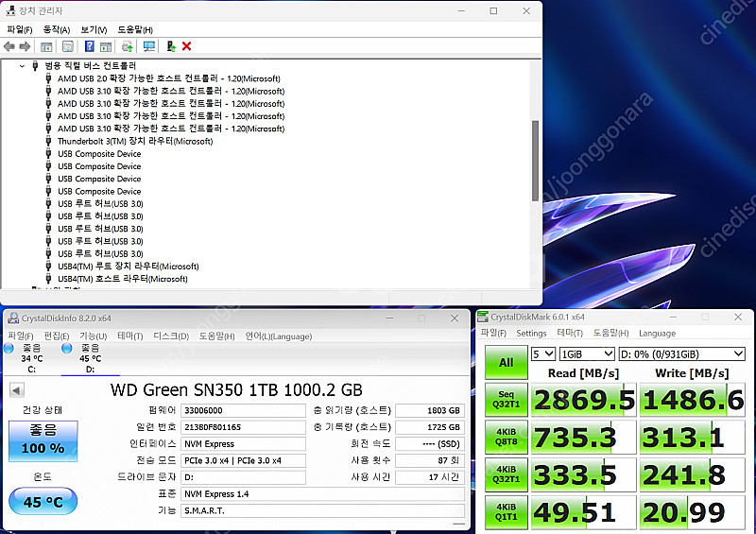Click the Seq write result 1486.6
The height and width of the screenshot is (534, 756).
tap(693, 400)
